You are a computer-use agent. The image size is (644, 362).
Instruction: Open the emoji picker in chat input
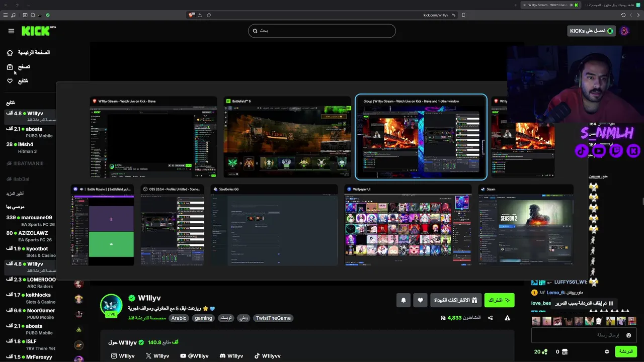(x=628, y=335)
